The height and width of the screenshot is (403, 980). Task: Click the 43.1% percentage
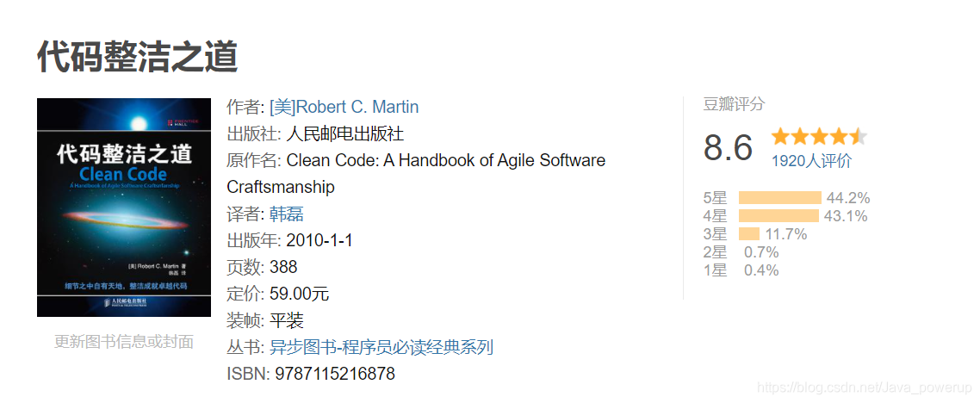pos(847,216)
